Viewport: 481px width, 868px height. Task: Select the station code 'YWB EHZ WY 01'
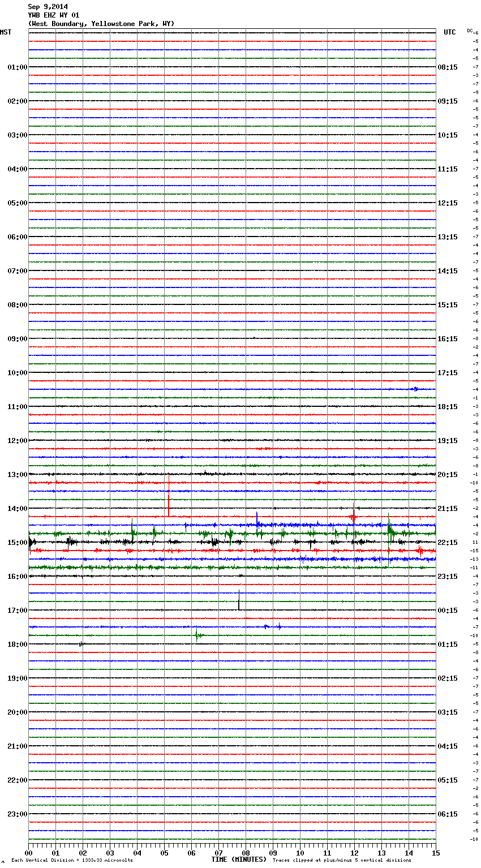pos(54,15)
